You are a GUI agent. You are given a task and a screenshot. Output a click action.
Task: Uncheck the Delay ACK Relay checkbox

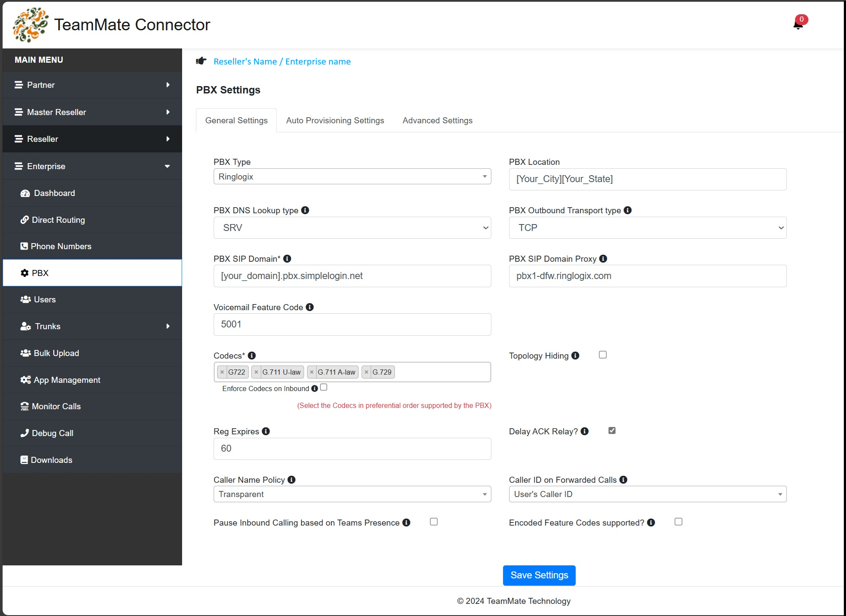(612, 430)
